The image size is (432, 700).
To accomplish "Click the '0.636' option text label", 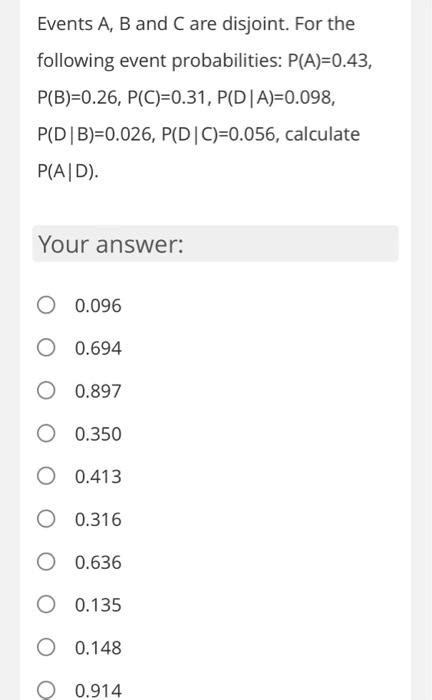I will pyautogui.click(x=98, y=562).
